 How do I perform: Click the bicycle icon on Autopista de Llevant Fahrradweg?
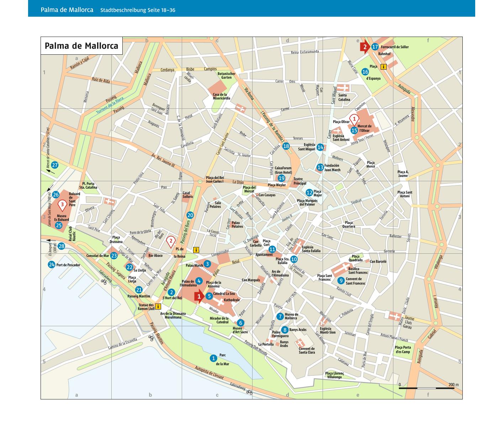tap(249, 392)
